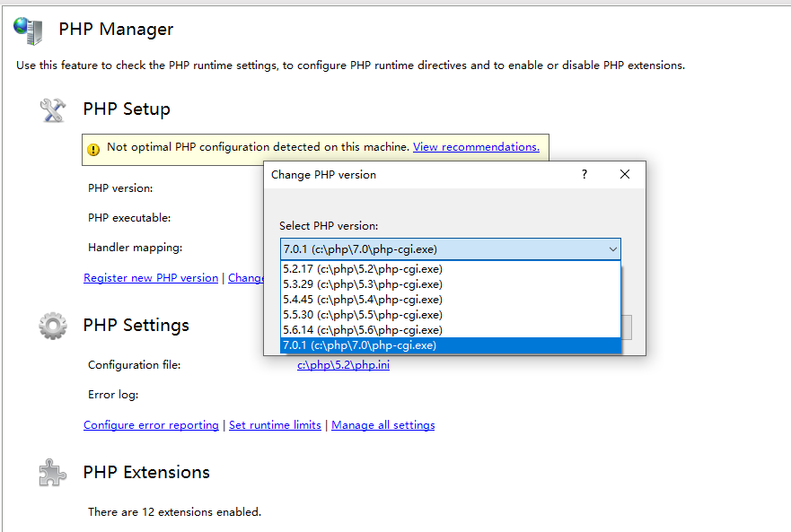The image size is (791, 532).
Task: Click the PHP Extensions puzzle piece icon
Action: [x=52, y=473]
